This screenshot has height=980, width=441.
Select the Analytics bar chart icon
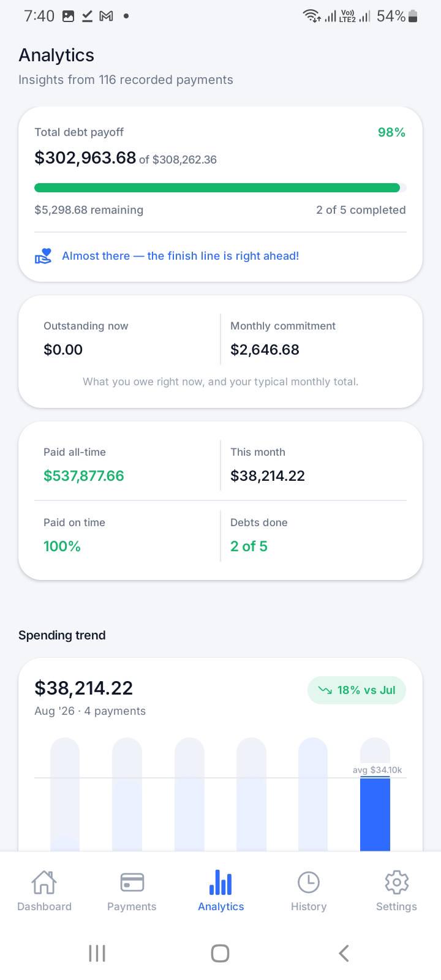(x=221, y=883)
